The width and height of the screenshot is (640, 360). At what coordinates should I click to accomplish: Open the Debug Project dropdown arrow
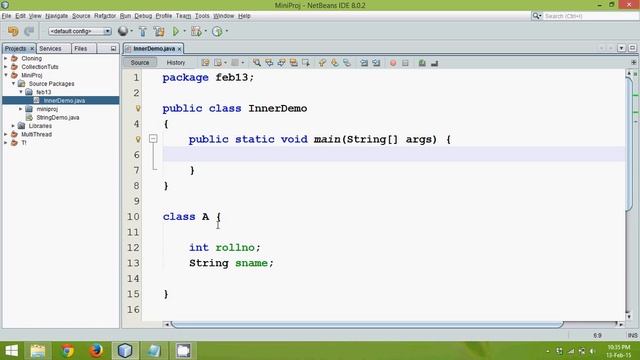[205, 31]
